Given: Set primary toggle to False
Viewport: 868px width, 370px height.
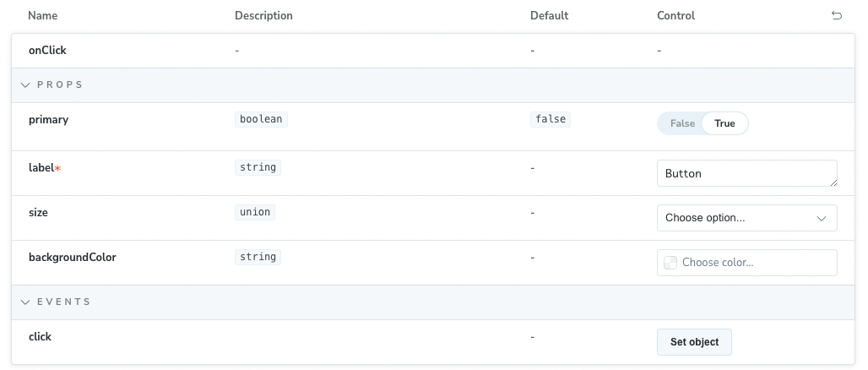Looking at the screenshot, I should (682, 123).
